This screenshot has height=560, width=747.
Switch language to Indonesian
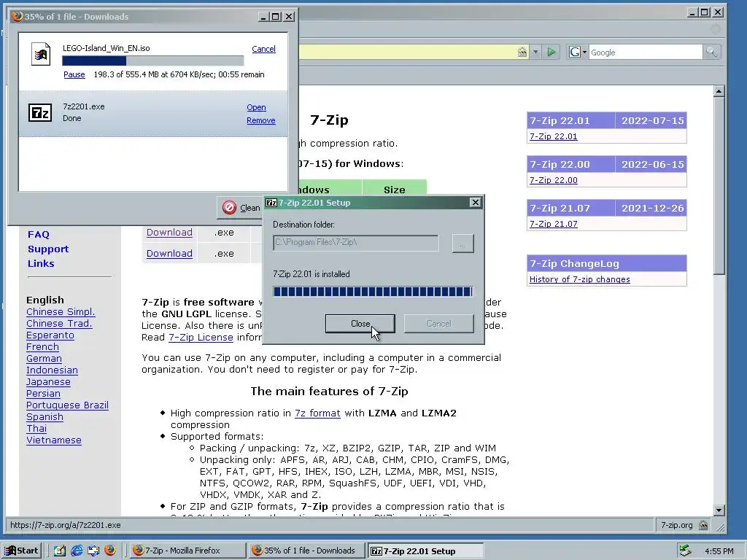(53, 370)
